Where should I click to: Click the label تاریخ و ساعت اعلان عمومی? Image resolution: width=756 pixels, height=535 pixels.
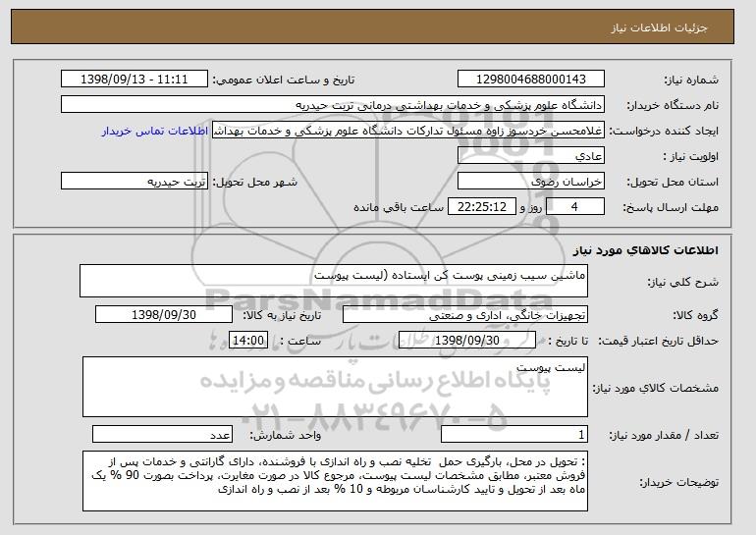click(x=284, y=80)
